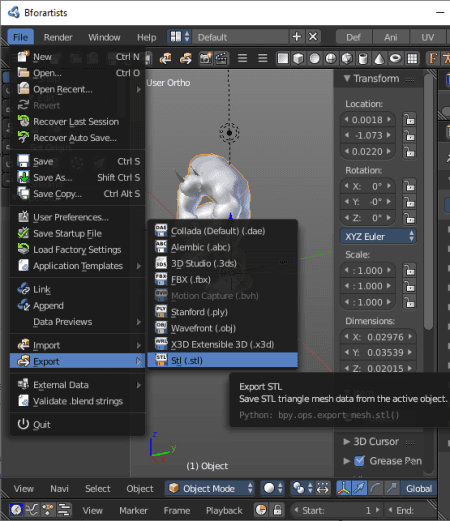450x521 pixels.
Task: Switch to the Timeline editor icon
Action: pyautogui.click(x=16, y=510)
